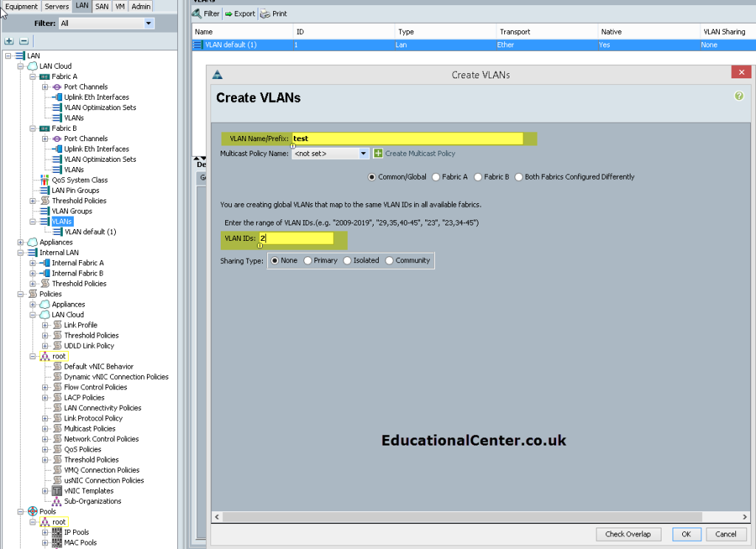This screenshot has height=549, width=756.
Task: Click the green help question mark icon
Action: click(738, 95)
